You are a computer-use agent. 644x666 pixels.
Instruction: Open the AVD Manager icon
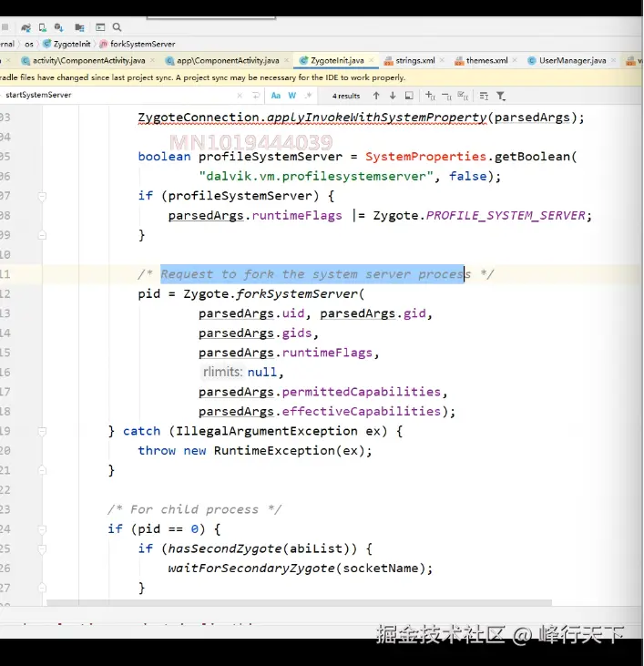[x=43, y=27]
